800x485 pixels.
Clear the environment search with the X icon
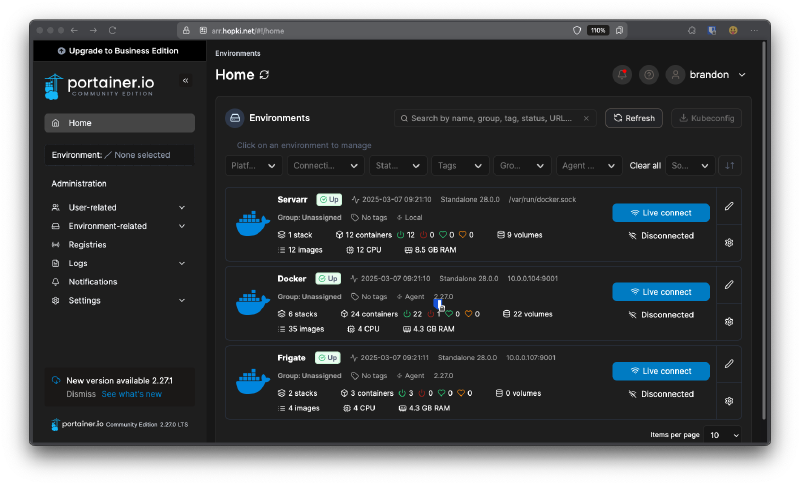coord(586,118)
